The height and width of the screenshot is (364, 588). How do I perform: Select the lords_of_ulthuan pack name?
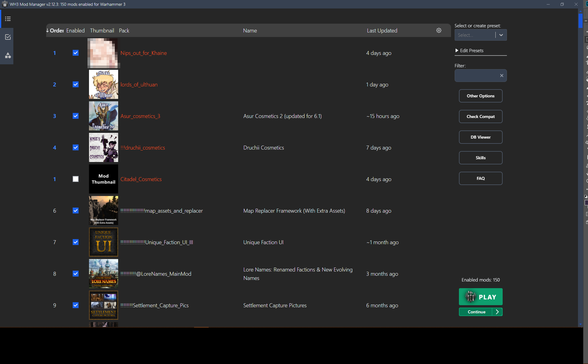(x=139, y=85)
